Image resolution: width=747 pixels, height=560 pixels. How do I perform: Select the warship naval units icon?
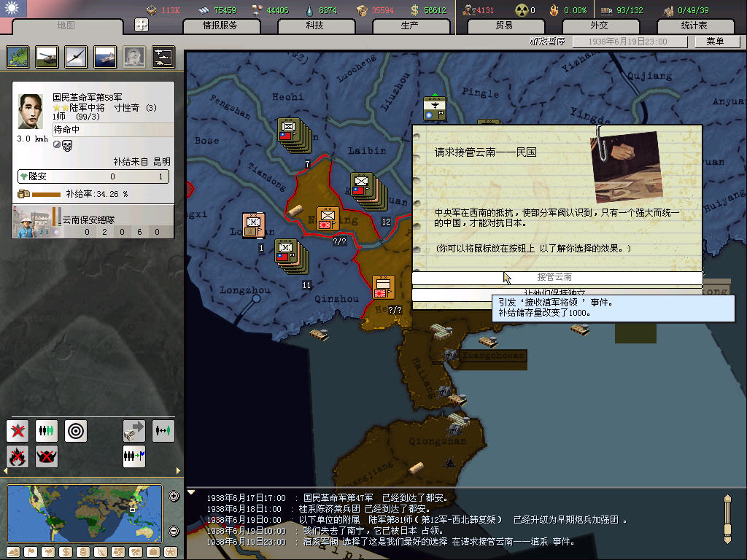point(105,57)
